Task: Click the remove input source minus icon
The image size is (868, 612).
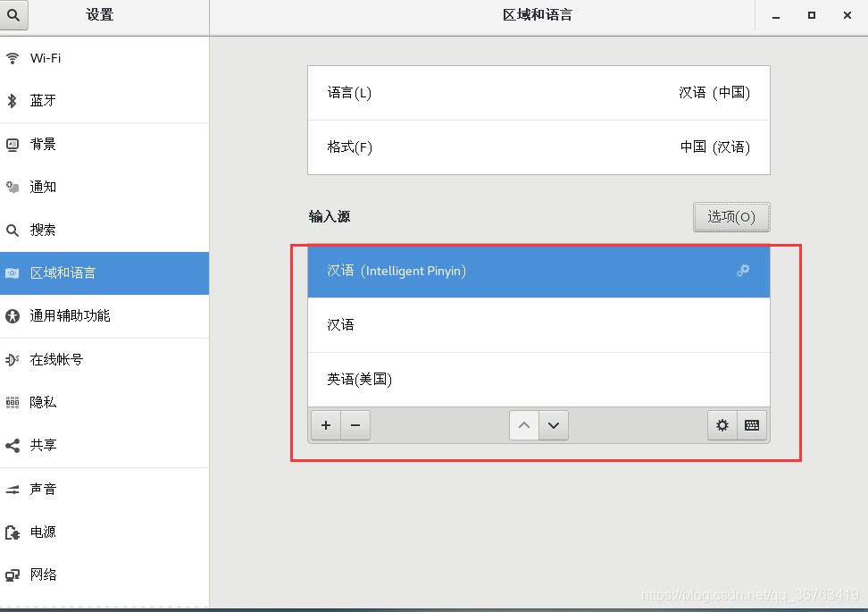Action: point(355,425)
